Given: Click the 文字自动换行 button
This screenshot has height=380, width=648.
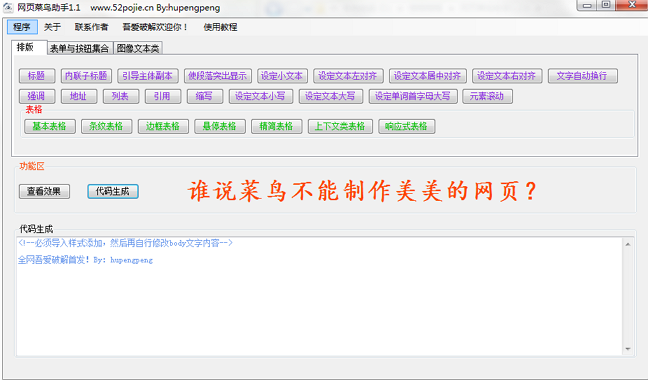Looking at the screenshot, I should [582, 76].
